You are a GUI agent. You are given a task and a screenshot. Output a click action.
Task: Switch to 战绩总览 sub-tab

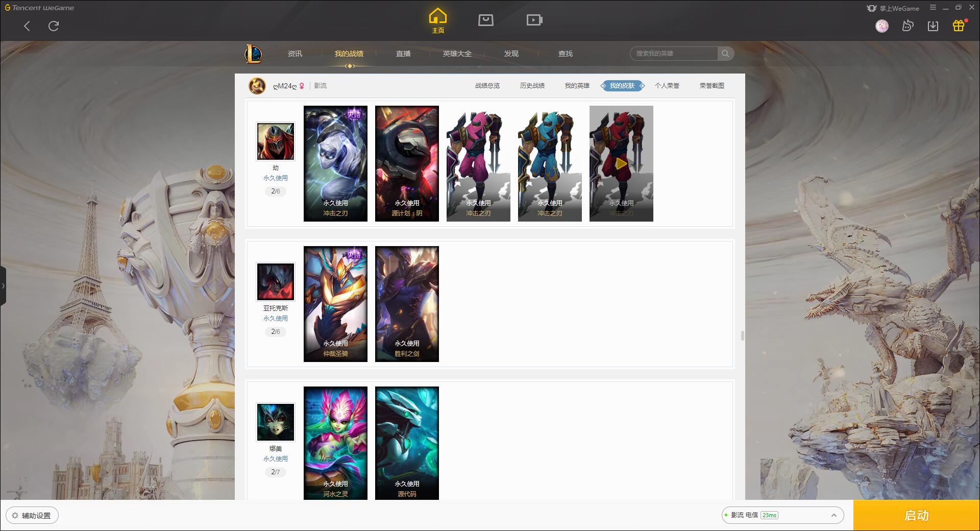(487, 86)
